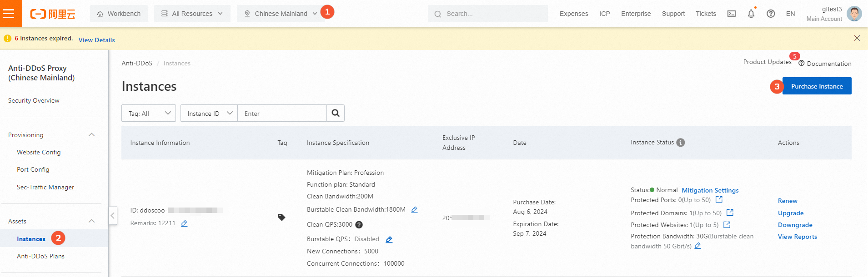Collapse the Provisioning section

point(92,135)
